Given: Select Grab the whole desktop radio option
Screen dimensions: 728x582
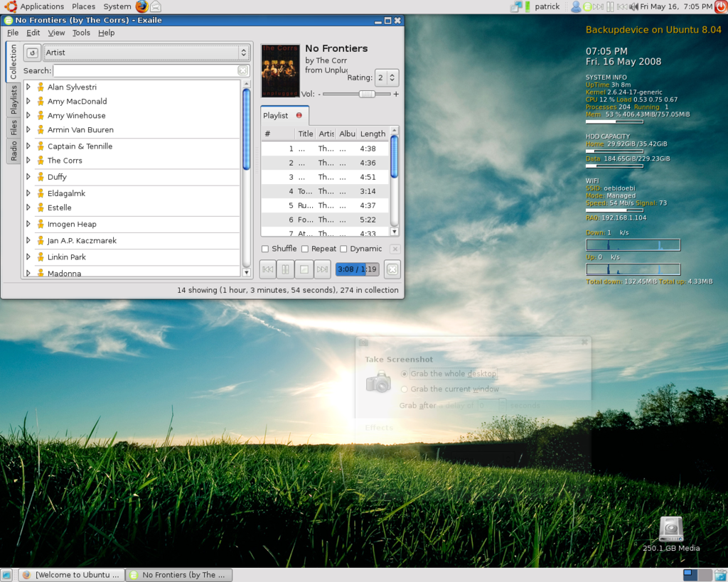Looking at the screenshot, I should click(405, 374).
